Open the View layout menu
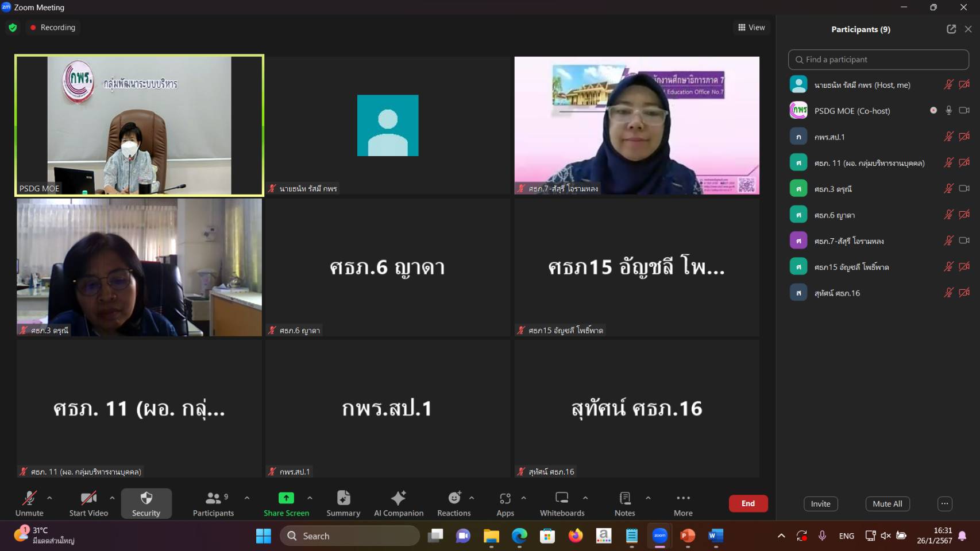The height and width of the screenshot is (551, 980). click(751, 28)
